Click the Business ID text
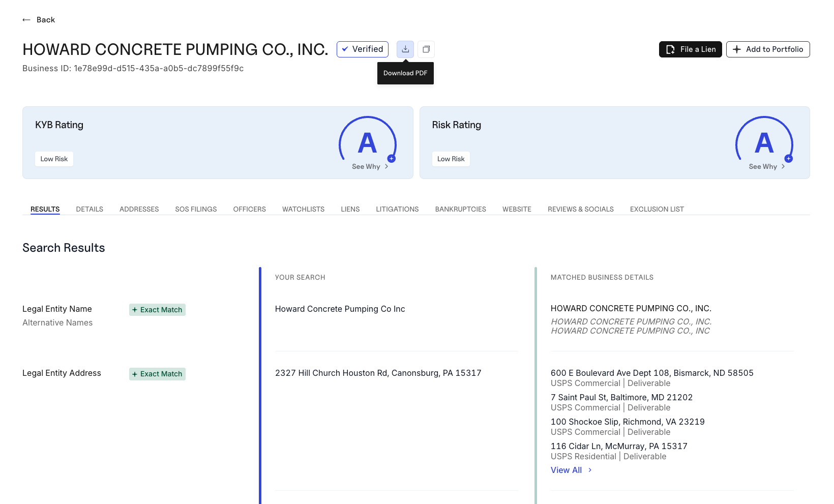 coord(133,69)
